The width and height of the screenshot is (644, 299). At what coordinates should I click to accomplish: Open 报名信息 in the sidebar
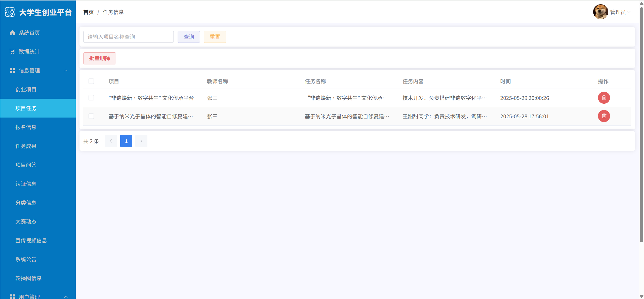point(26,127)
